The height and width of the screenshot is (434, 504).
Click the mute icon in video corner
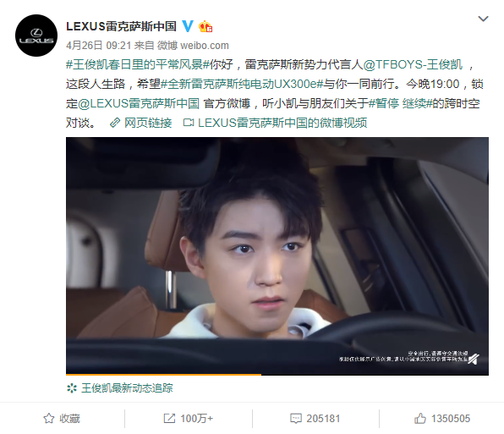point(474,359)
